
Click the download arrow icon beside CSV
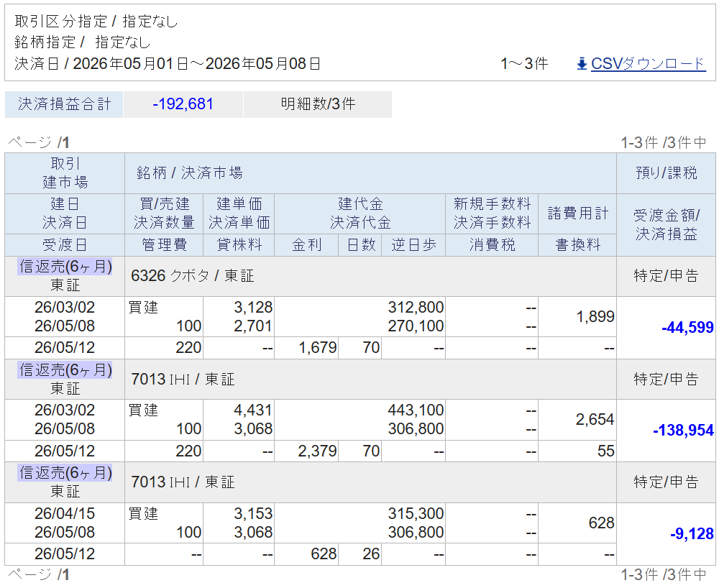(582, 64)
